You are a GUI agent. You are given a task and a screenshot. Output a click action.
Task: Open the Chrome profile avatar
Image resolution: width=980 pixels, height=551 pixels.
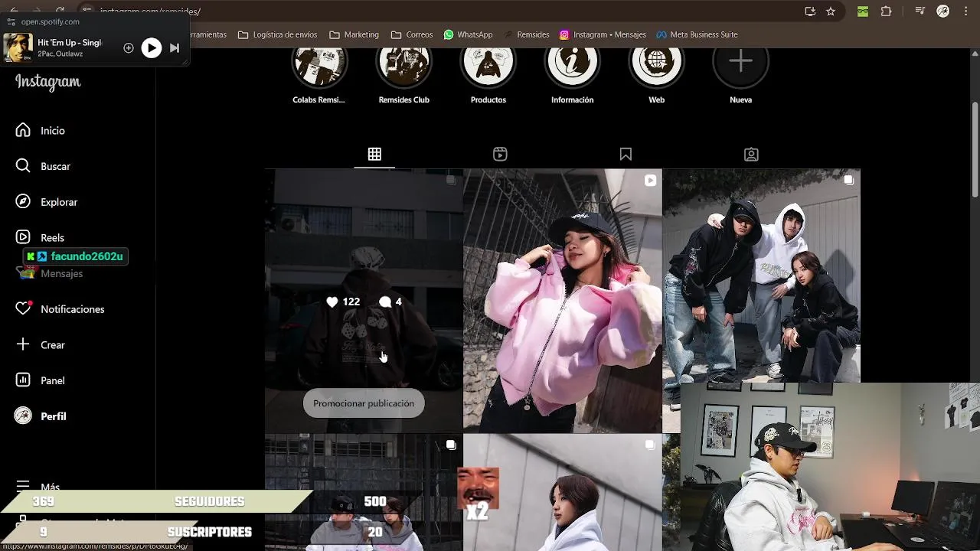(x=943, y=11)
